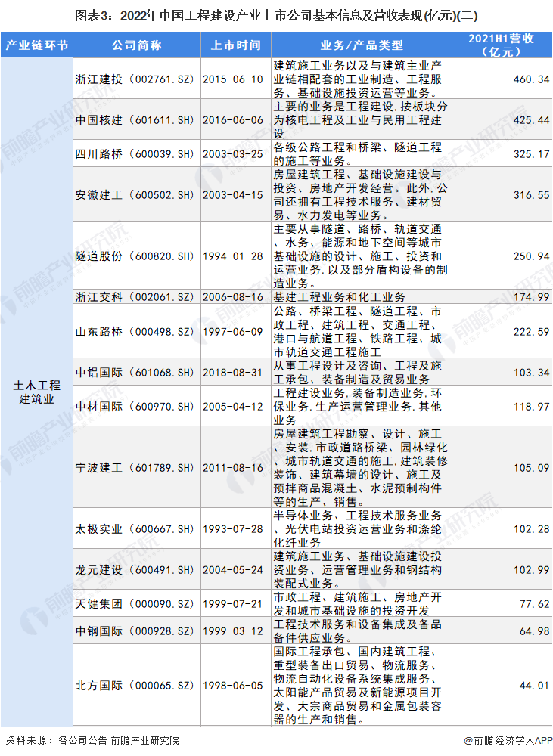This screenshot has height=756, width=553.
Task: Click 天健集团 business description about 市政工程
Action: 358,603
